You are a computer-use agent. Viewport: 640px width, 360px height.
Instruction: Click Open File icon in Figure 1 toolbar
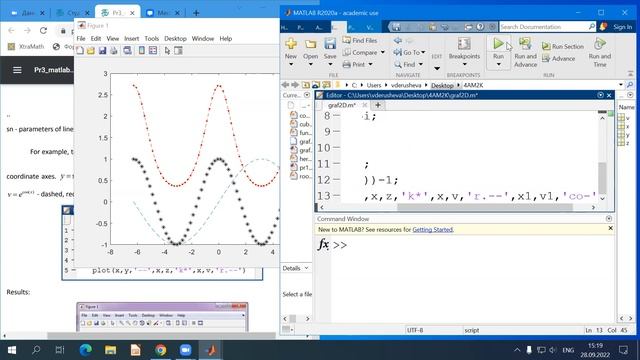91,51
